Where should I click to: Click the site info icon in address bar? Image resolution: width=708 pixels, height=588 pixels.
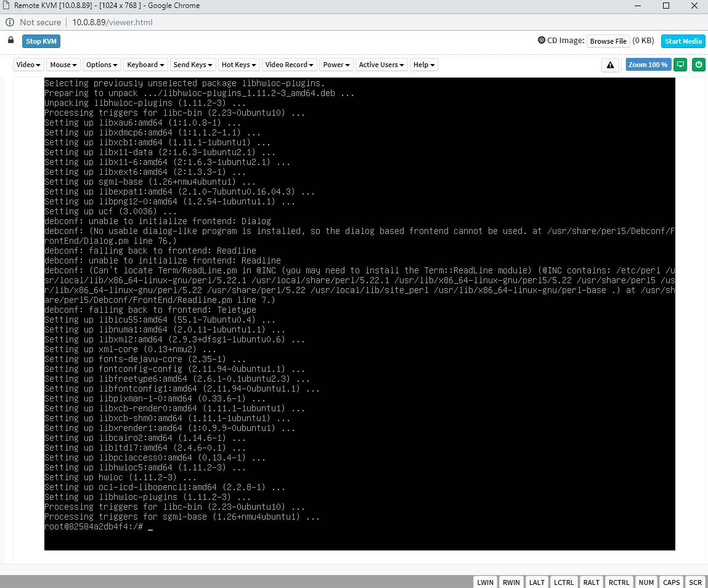(x=9, y=22)
